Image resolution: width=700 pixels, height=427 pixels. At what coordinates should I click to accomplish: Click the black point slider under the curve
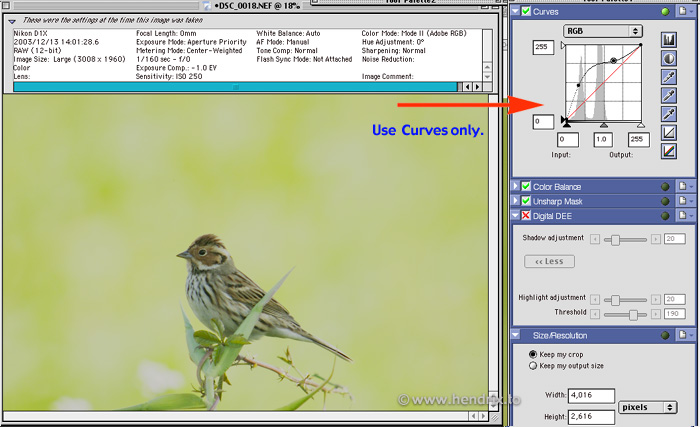[566, 125]
